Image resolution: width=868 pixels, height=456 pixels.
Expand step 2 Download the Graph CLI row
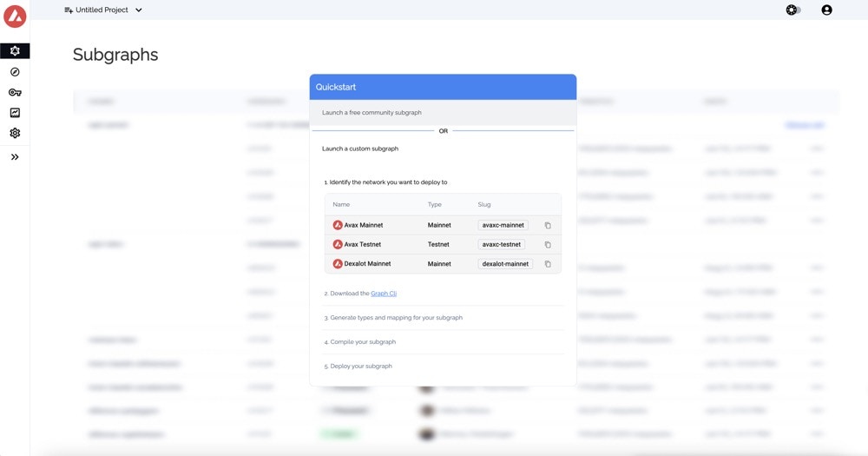[x=443, y=294]
